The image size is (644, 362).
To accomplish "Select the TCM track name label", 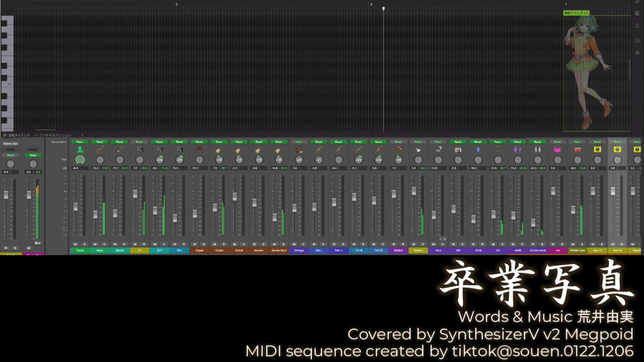I will (478, 250).
